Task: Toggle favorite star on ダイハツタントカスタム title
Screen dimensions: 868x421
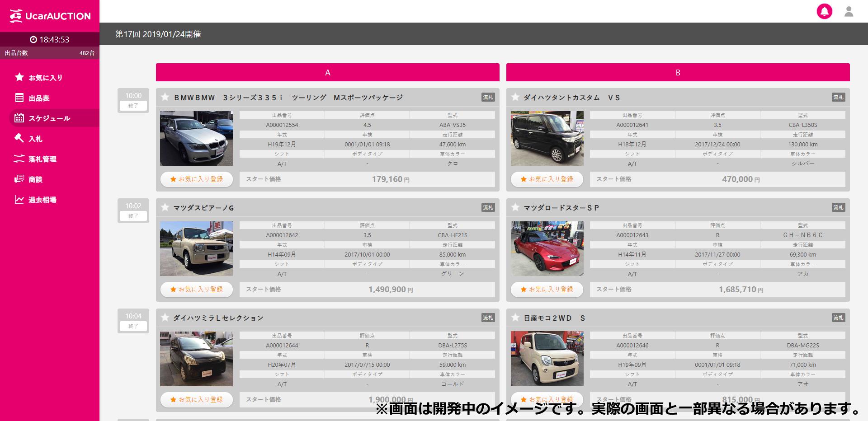Action: [515, 97]
